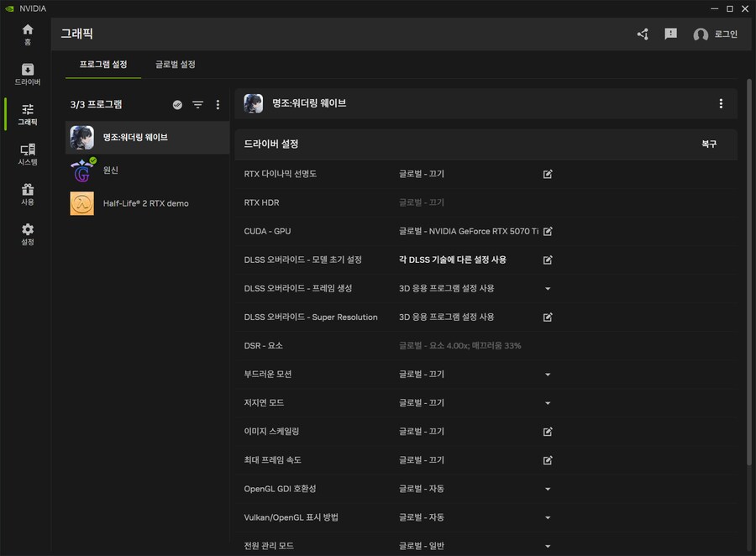The width and height of the screenshot is (756, 556).
Task: Click the NVIDIA logo in title bar
Action: [x=9, y=8]
